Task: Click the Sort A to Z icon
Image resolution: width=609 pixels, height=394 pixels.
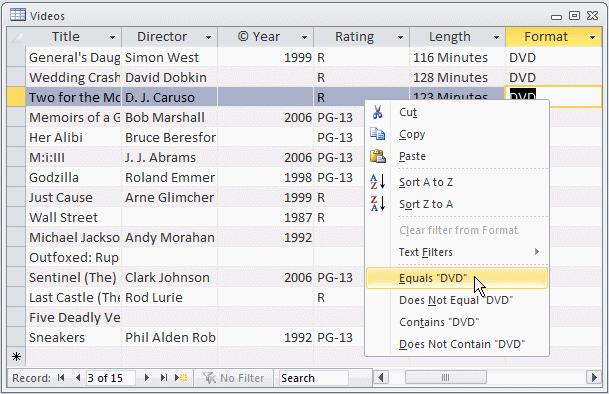Action: tap(378, 182)
